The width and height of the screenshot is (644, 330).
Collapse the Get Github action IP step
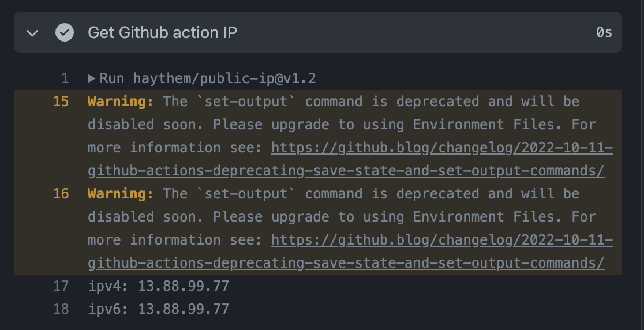[32, 33]
